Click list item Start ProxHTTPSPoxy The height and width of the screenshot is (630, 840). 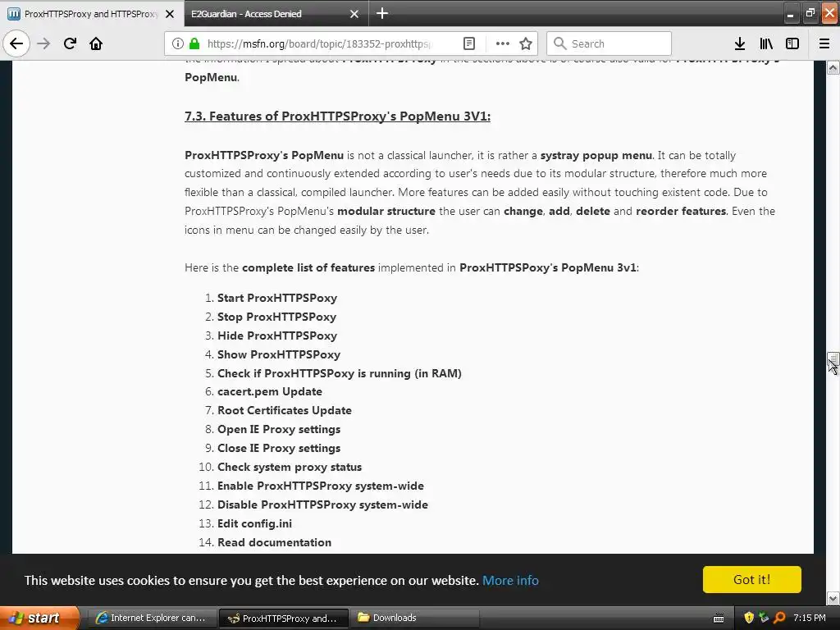[x=277, y=298]
